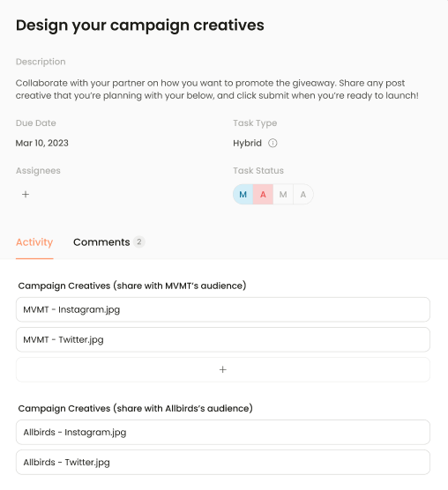Image resolution: width=448 pixels, height=490 pixels.
Task: Toggle the grey M task status
Action: pyautogui.click(x=283, y=195)
